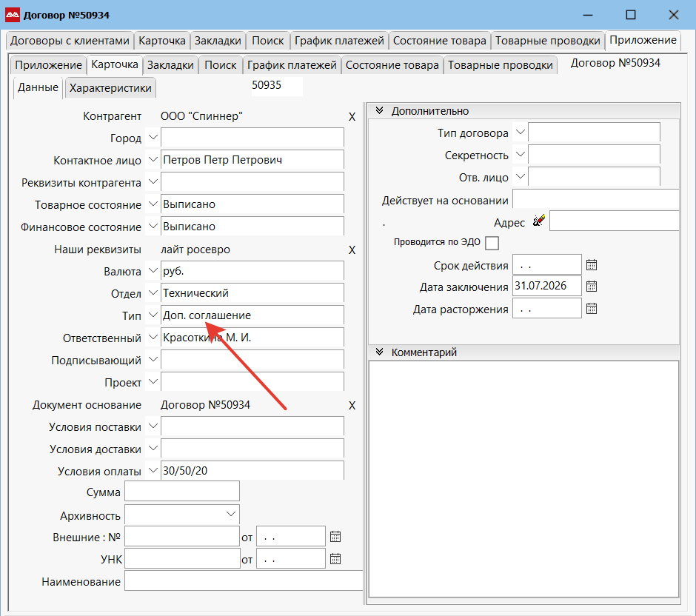Click the Внешние № input field
696x616 pixels.
click(x=182, y=536)
